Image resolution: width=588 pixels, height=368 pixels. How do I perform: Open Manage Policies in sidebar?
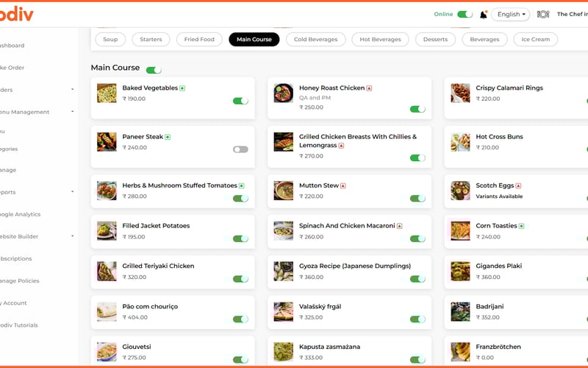pos(20,280)
